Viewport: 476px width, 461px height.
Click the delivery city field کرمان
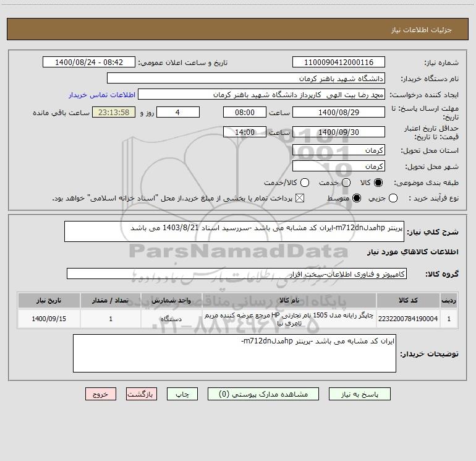339,166
